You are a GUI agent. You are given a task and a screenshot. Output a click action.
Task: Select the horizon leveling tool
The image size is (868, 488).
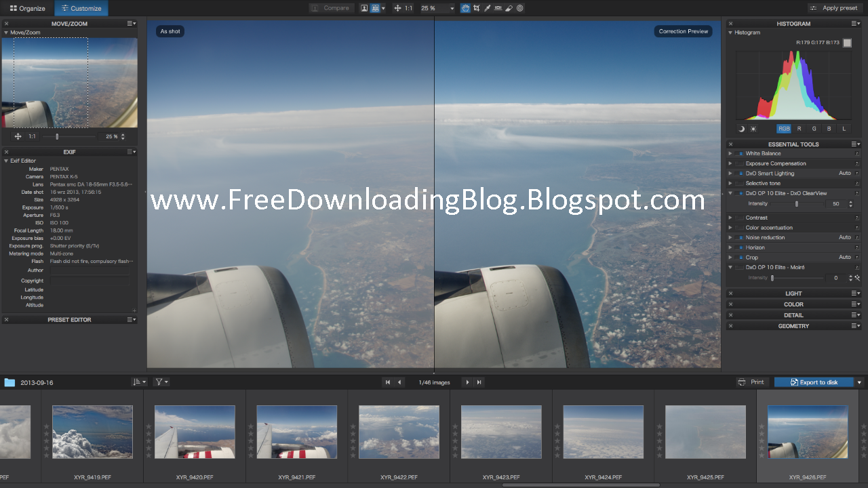pos(498,8)
